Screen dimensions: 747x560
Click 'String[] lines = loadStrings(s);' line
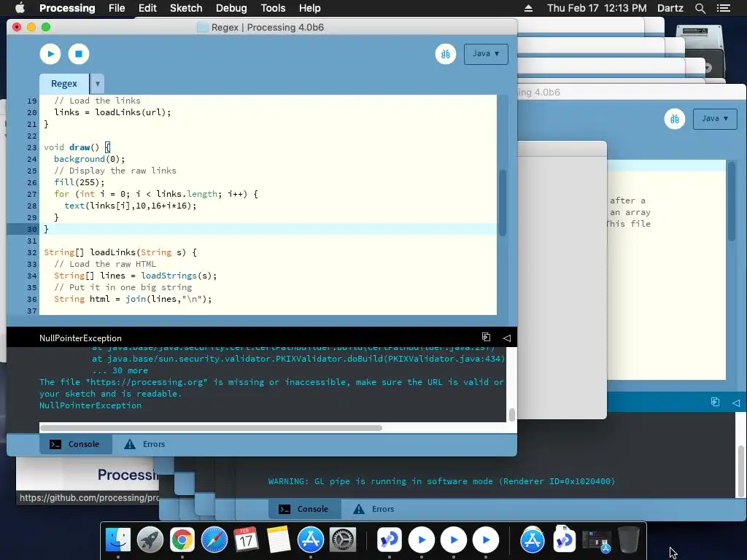click(135, 276)
